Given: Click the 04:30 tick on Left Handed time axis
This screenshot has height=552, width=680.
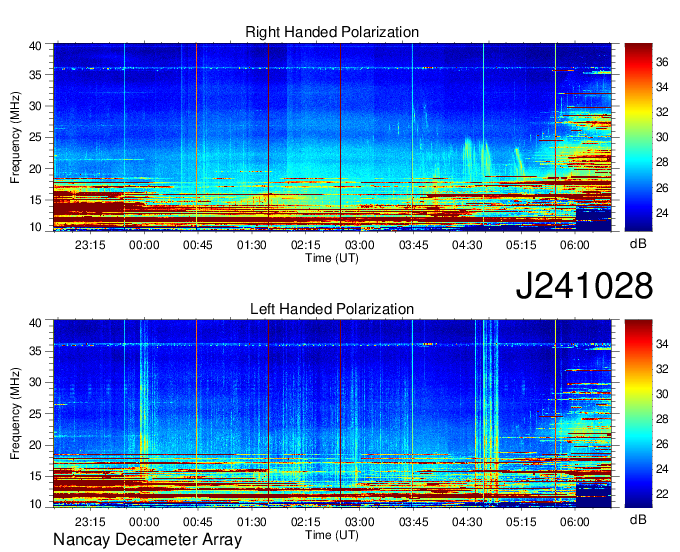Looking at the screenshot, I should [x=467, y=522].
